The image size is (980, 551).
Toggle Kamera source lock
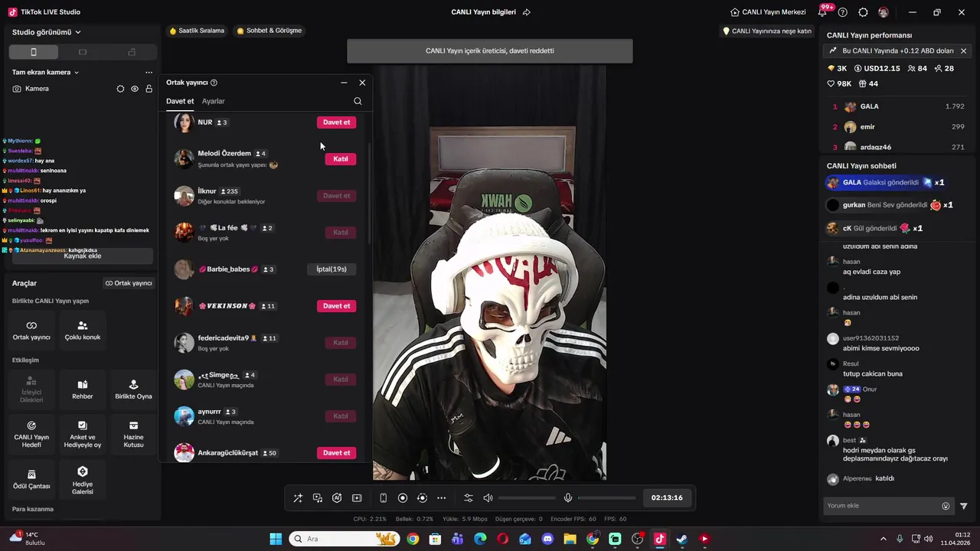(x=149, y=89)
